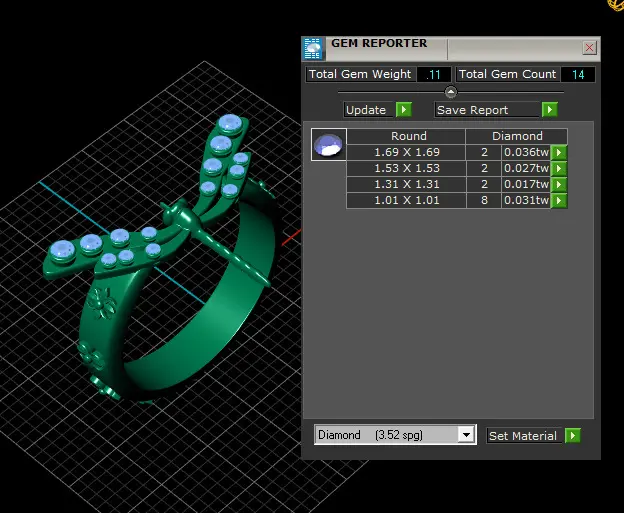Viewport: 624px width, 513px height.
Task: Close the Gem Reporter window
Action: [x=589, y=48]
